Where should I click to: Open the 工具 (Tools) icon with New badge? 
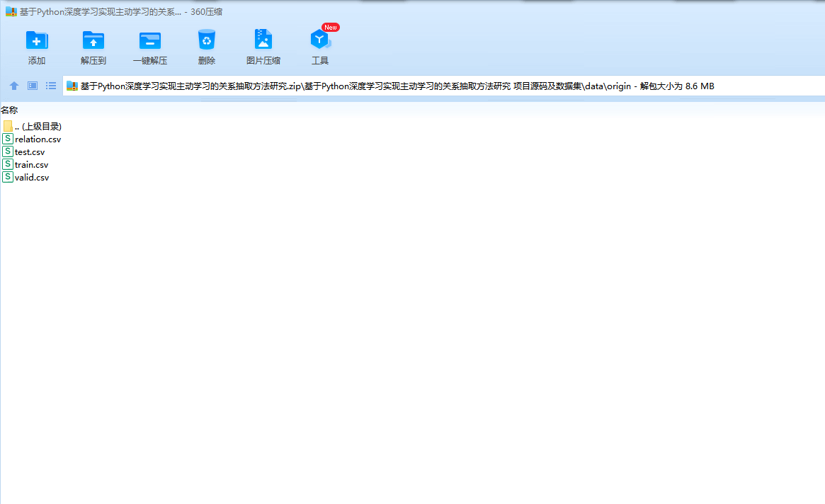point(320,39)
